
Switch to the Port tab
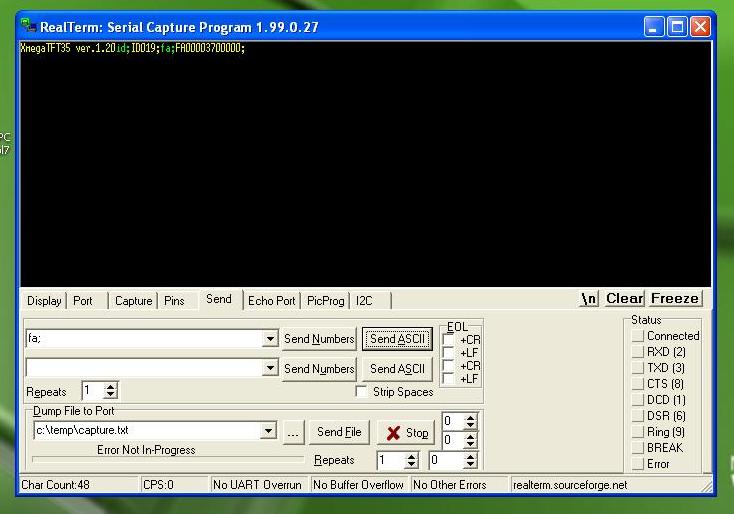coord(83,300)
